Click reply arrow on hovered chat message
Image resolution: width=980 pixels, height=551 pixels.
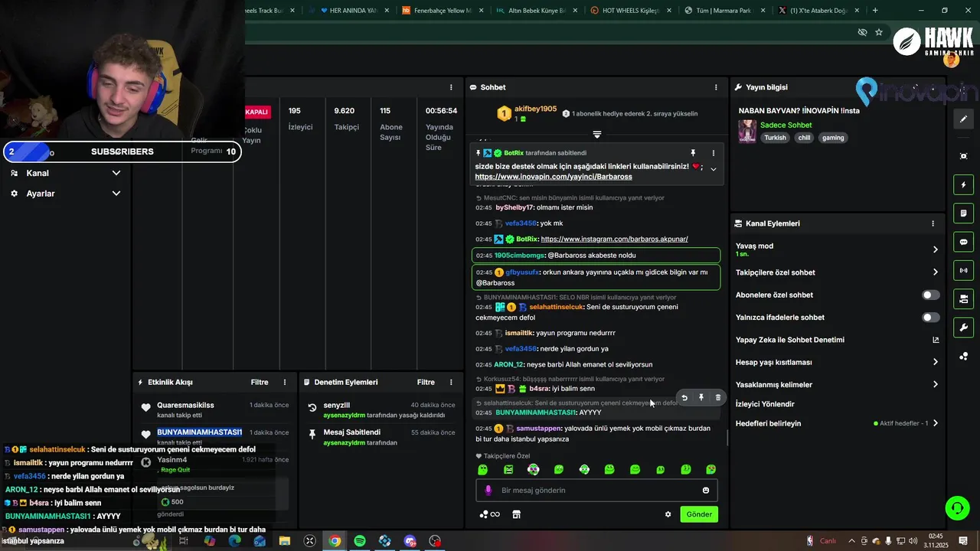(684, 398)
